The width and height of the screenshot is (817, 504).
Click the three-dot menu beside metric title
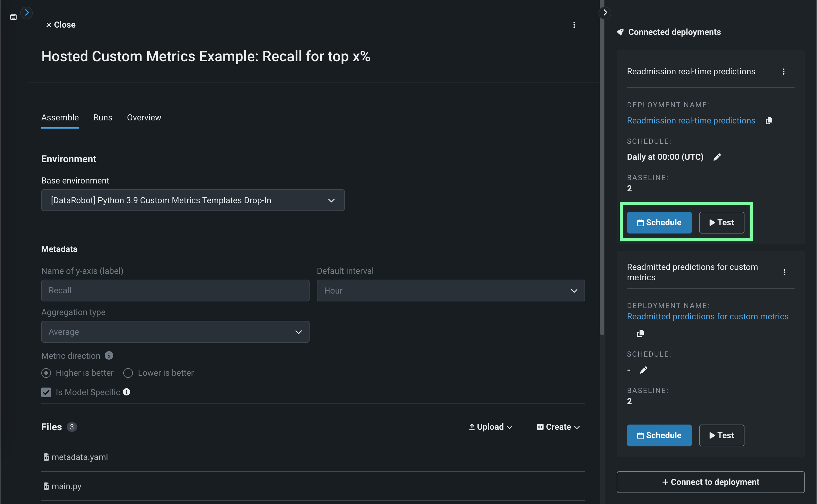tap(574, 25)
